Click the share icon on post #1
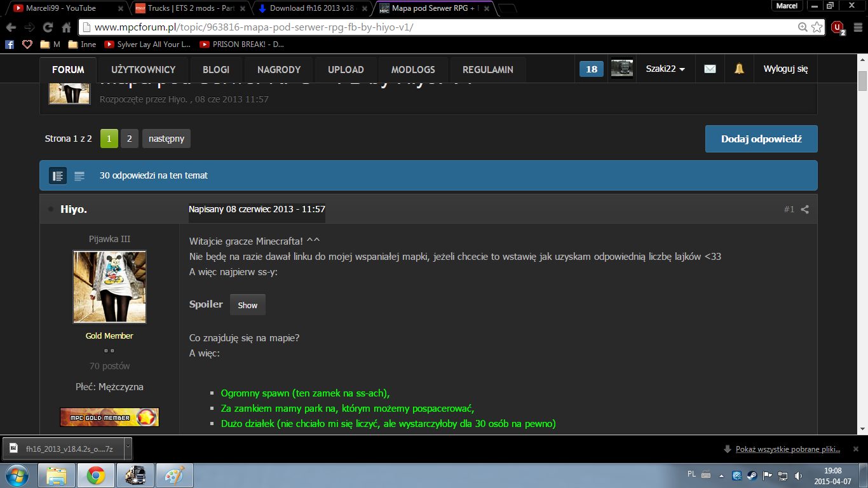This screenshot has width=868, height=488. 804,209
